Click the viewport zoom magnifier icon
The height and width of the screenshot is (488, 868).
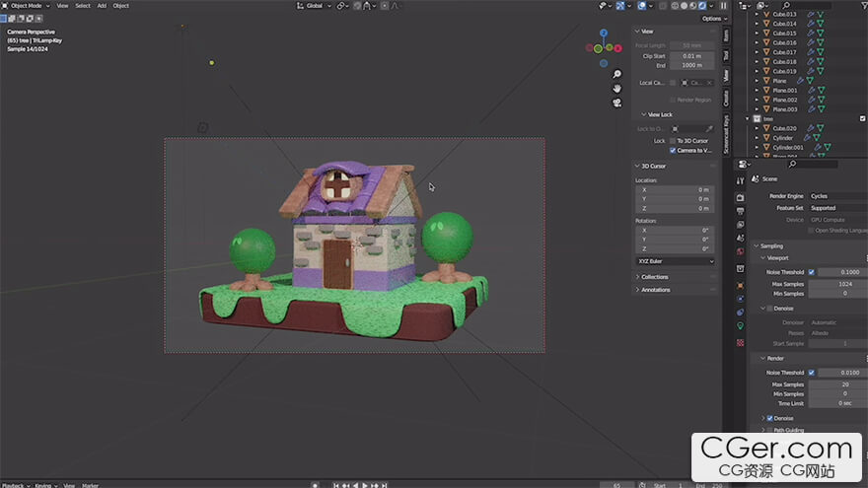(x=616, y=74)
